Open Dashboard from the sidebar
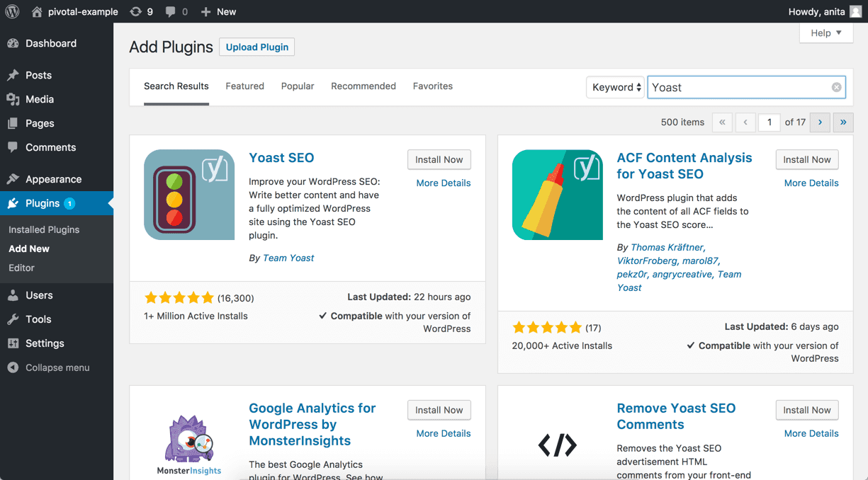 (x=50, y=43)
